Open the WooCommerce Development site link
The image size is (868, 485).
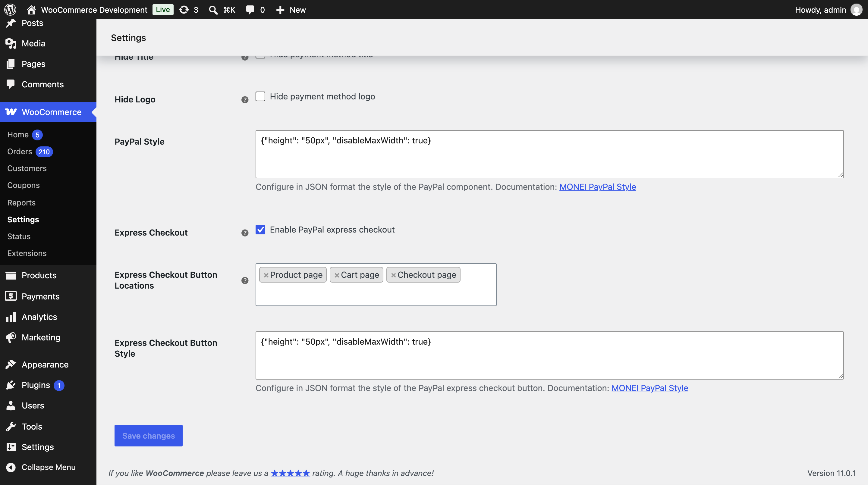coord(94,10)
